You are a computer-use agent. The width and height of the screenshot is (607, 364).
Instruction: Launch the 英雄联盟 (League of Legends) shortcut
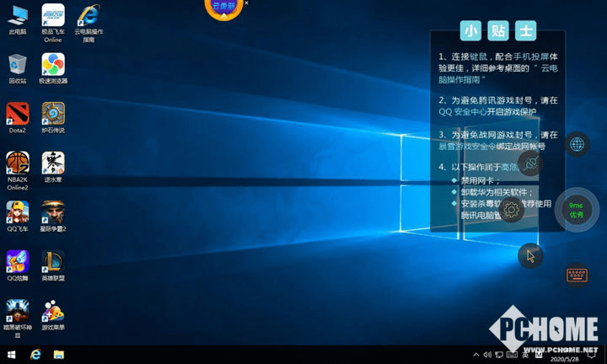53,260
